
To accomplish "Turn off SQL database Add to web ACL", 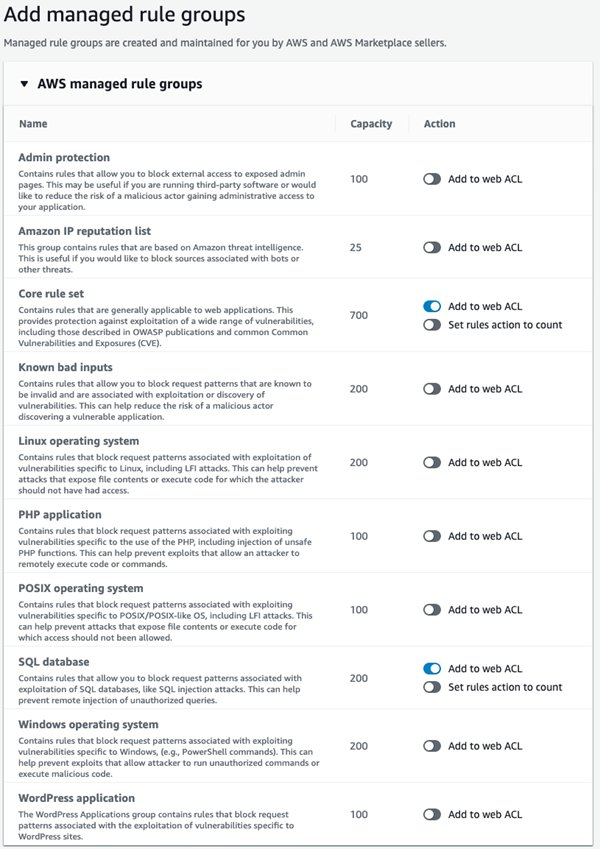I will tap(432, 669).
